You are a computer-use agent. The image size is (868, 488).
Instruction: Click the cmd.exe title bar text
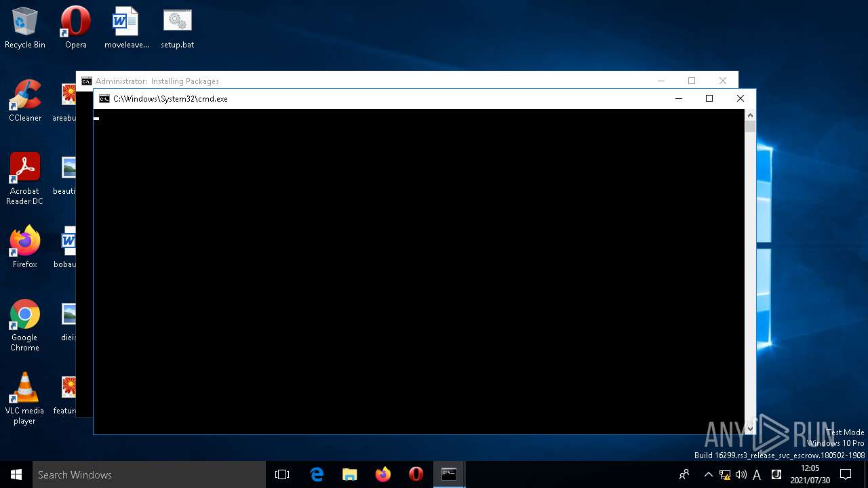(170, 99)
